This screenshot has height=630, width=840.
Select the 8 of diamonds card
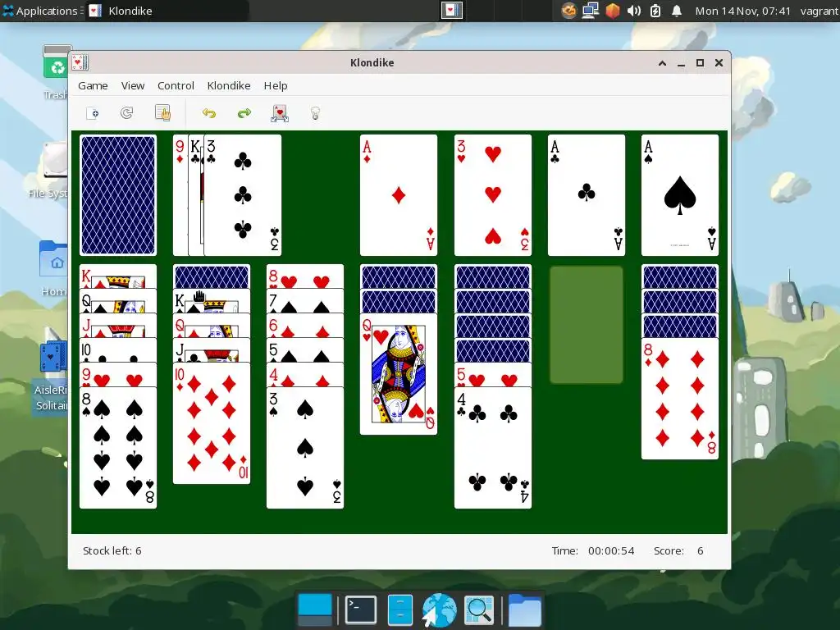point(680,399)
